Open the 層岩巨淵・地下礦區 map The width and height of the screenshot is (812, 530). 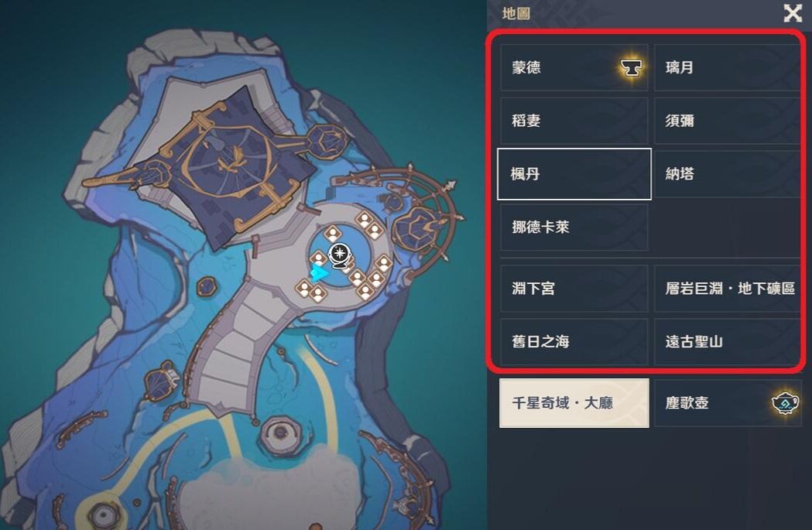(728, 289)
